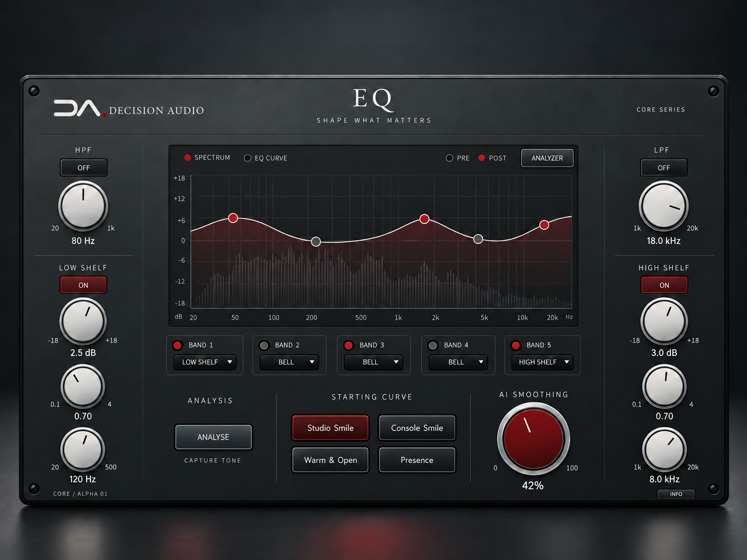
Task: Enable Band 4 via its grey LED
Action: click(x=433, y=345)
